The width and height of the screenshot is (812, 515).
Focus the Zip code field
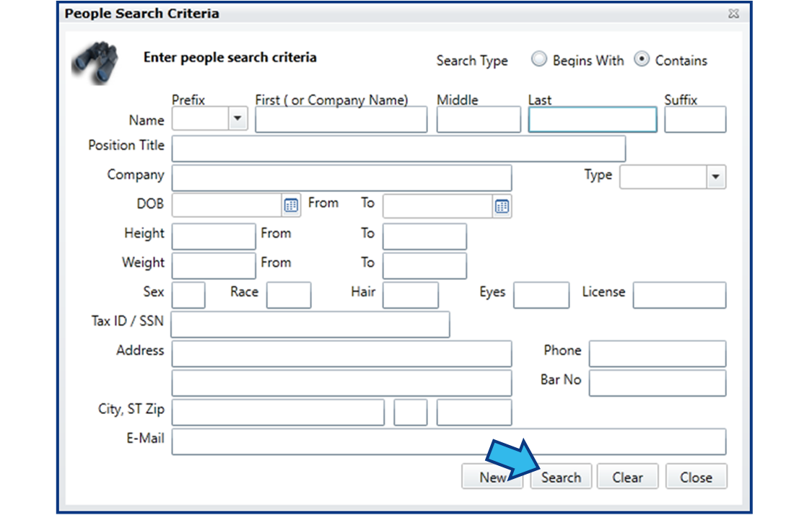474,413
